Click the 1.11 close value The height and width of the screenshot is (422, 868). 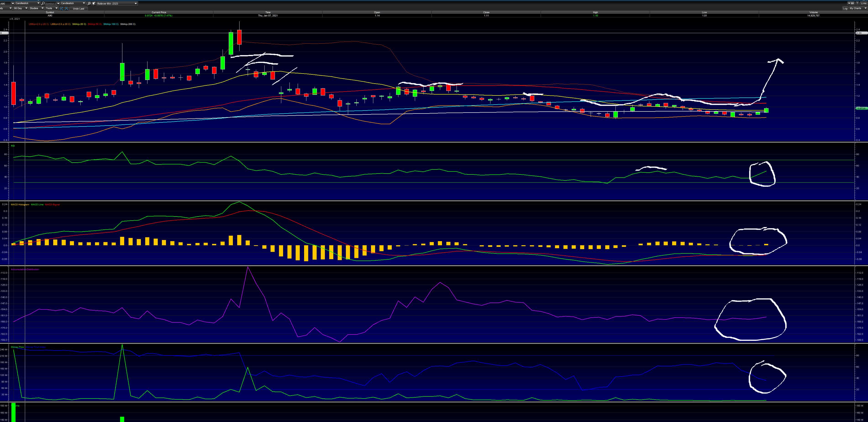[x=486, y=16]
